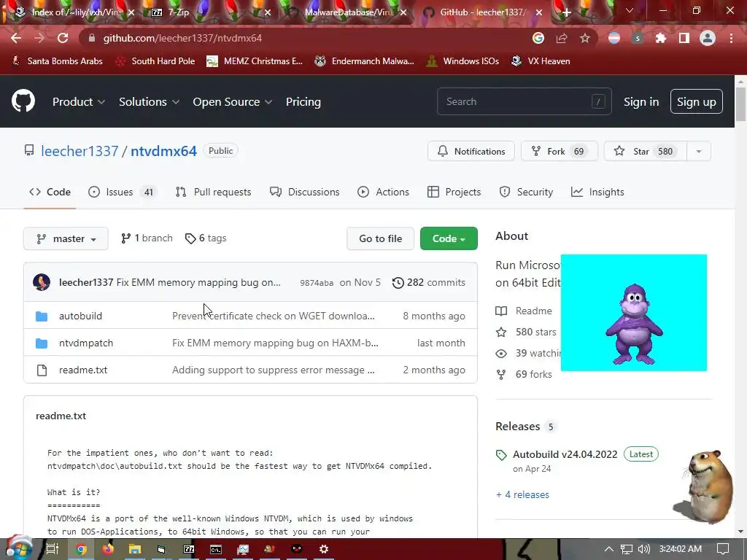Open the autobuild folder
747x560 pixels.
pyautogui.click(x=80, y=316)
